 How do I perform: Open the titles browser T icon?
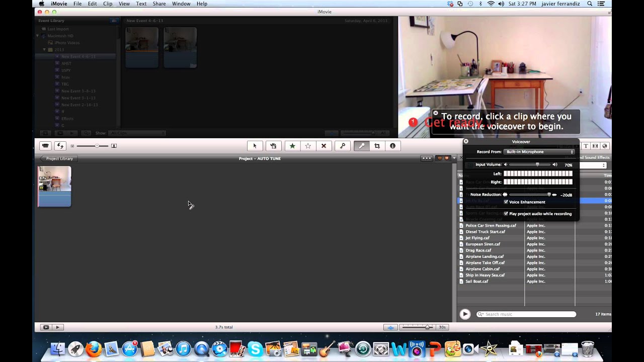[586, 146]
